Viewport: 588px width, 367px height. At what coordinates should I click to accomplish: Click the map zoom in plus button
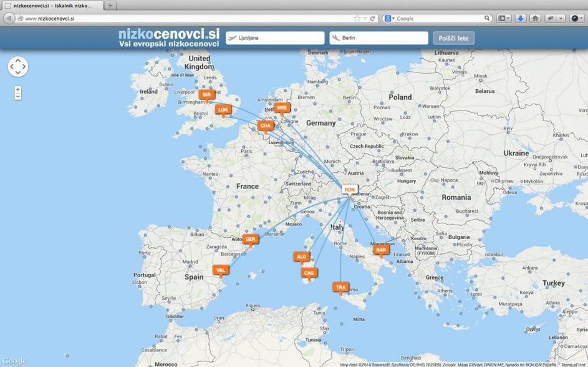point(18,89)
